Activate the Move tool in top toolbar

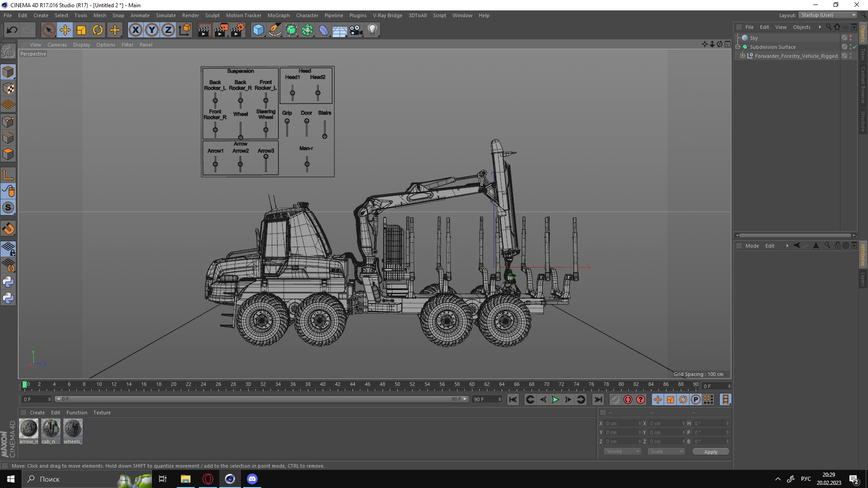tap(65, 30)
